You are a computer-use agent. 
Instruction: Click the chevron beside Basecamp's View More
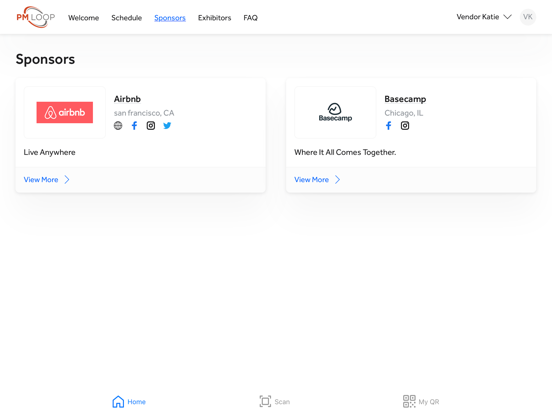(337, 180)
